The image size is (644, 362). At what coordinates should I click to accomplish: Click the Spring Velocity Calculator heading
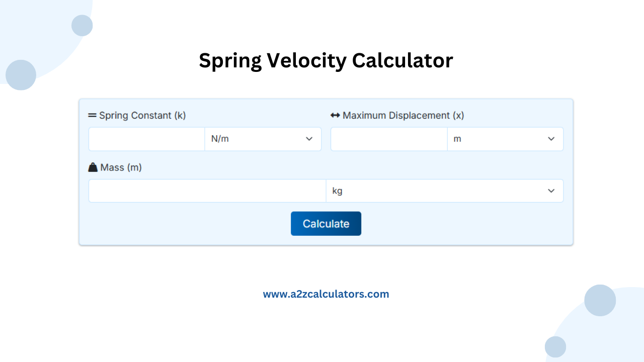tap(326, 60)
